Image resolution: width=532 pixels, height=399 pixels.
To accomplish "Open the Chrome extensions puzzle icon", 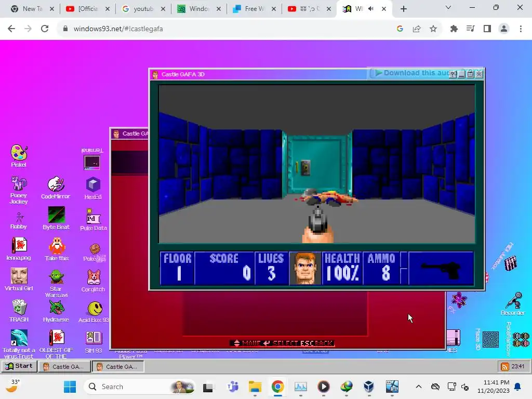I will (x=454, y=29).
